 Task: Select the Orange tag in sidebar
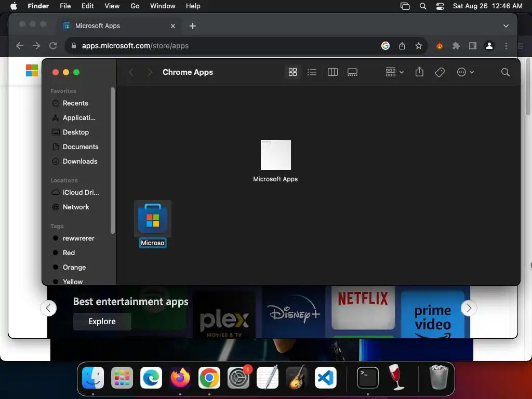point(74,268)
